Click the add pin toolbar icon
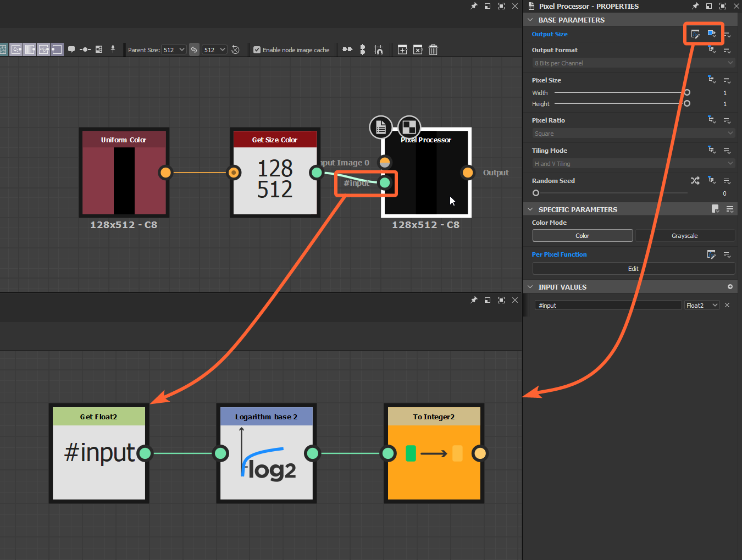 pyautogui.click(x=113, y=49)
